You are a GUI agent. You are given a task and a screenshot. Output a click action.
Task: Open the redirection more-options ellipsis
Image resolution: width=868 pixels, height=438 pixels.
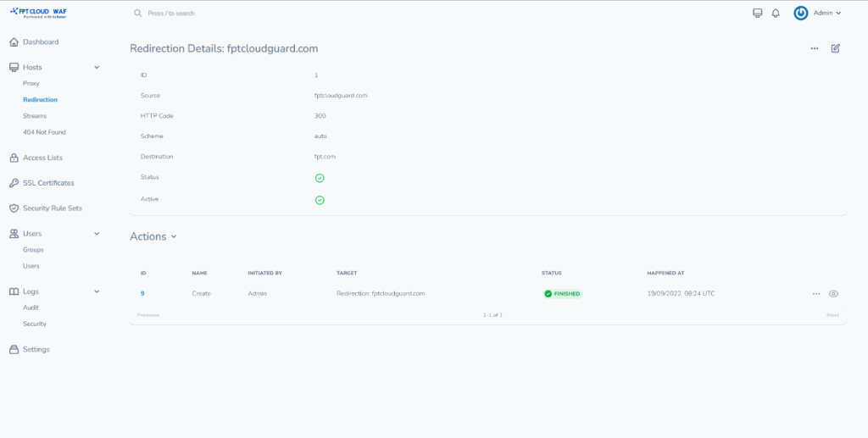point(815,48)
